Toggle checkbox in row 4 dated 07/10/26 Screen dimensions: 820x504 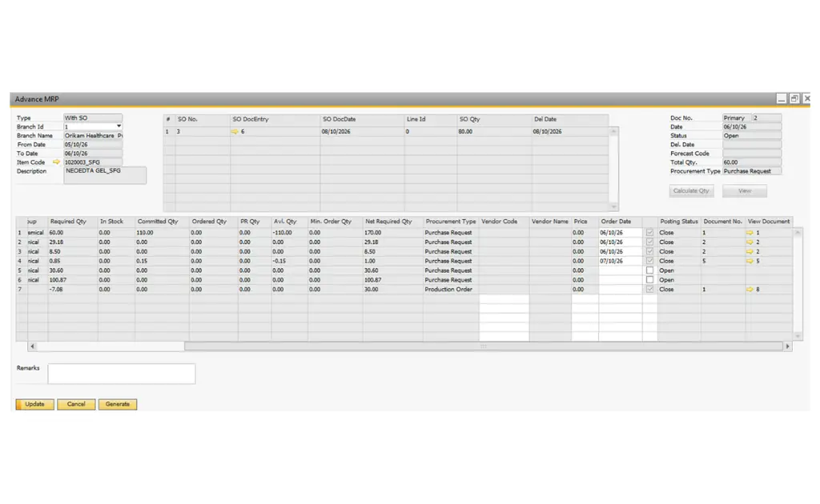(x=649, y=261)
